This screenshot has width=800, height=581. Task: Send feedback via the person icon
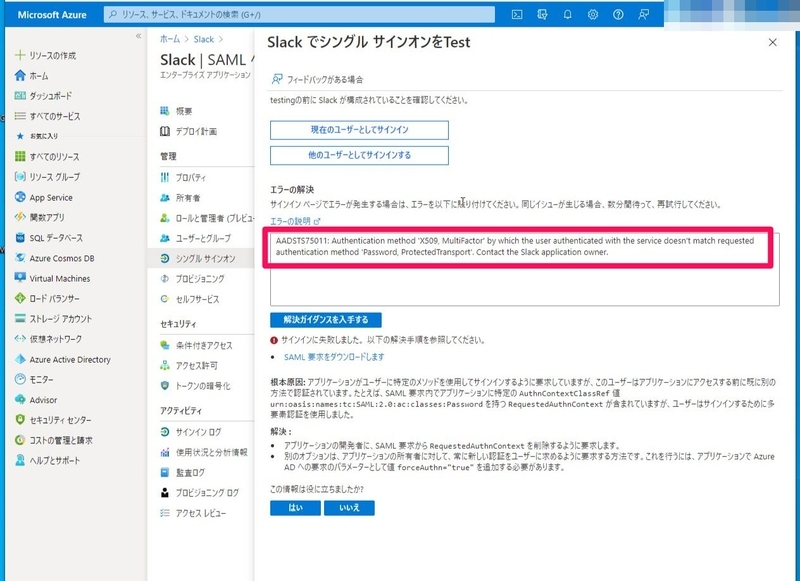pos(645,12)
